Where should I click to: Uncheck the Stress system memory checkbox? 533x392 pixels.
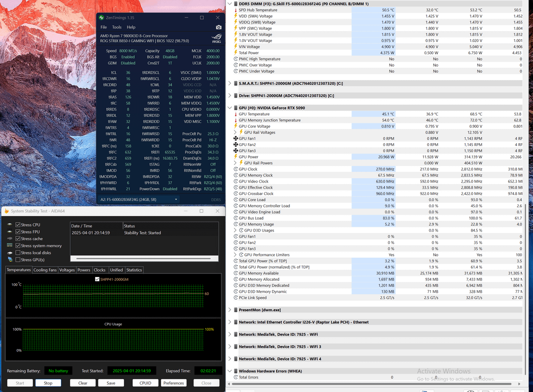click(18, 245)
